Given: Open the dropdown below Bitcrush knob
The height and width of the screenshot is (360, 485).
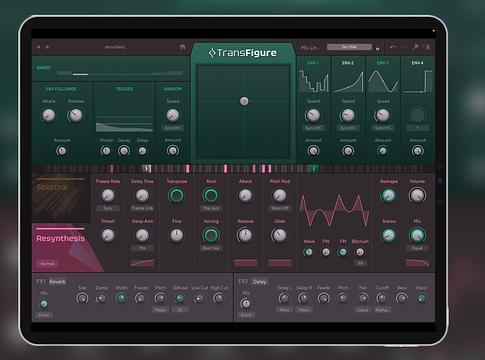Looking at the screenshot, I should (360, 263).
